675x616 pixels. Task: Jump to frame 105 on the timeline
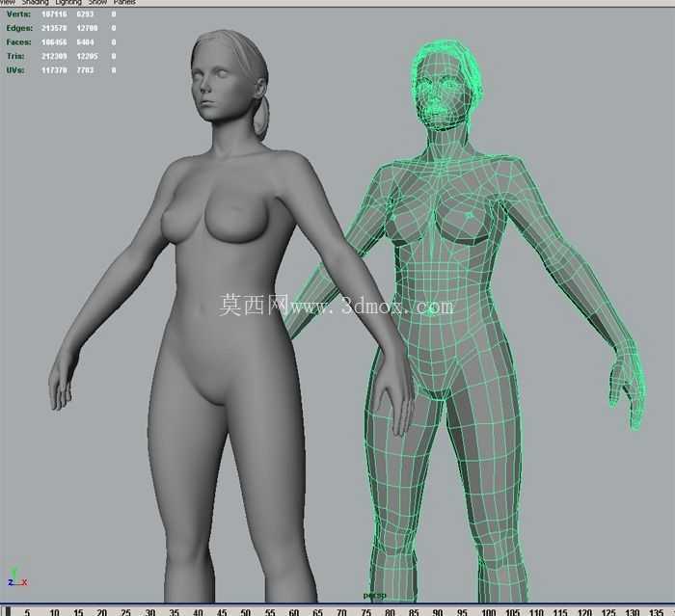click(x=512, y=612)
